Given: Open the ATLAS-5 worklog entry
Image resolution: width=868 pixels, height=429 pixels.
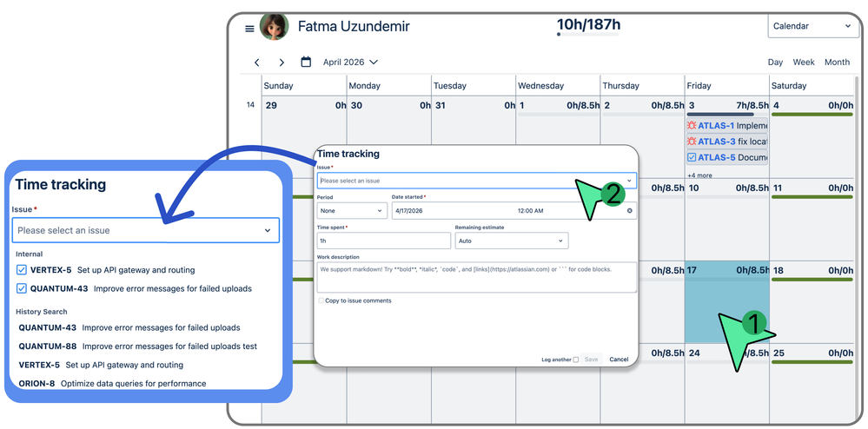Looking at the screenshot, I should coord(727,157).
